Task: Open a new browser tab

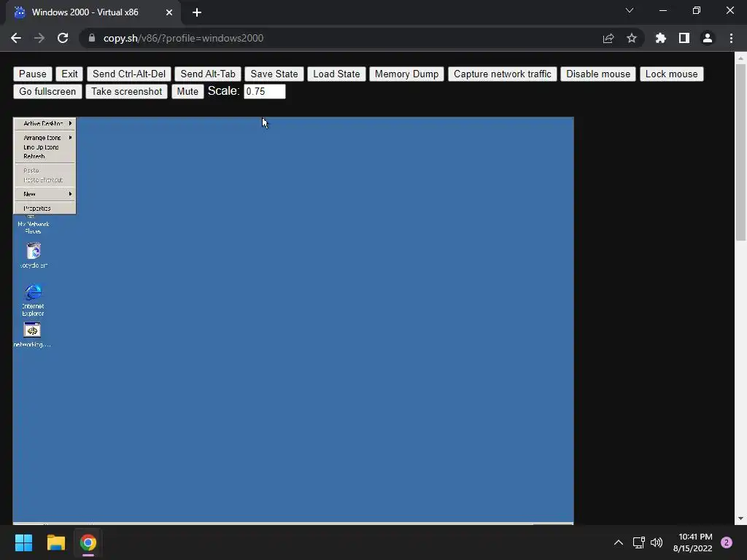Action: (197, 12)
